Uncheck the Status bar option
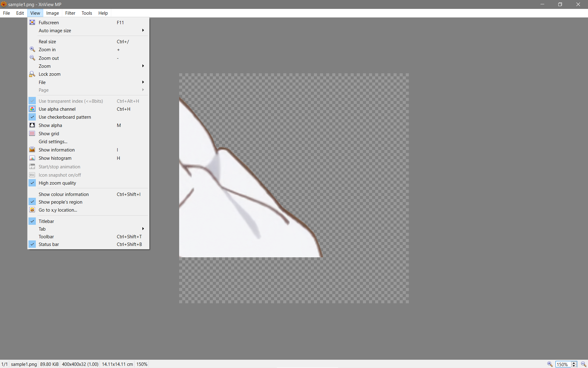 32,244
